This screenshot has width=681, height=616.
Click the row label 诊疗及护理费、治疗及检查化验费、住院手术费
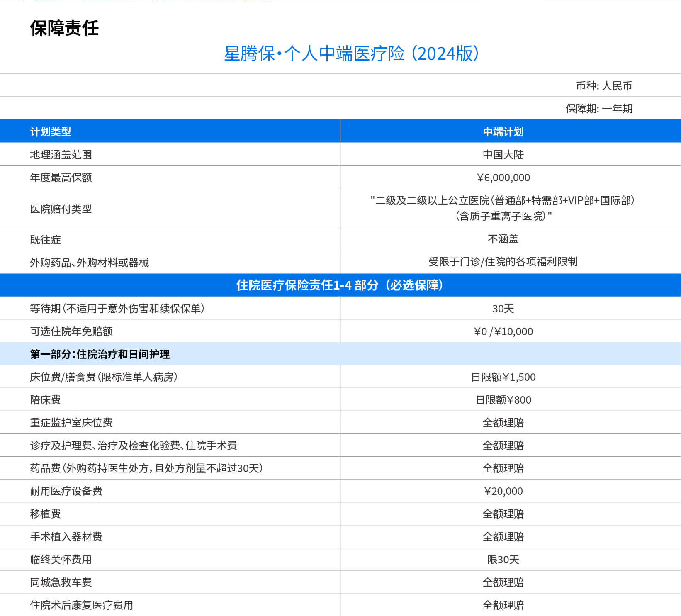tap(134, 445)
